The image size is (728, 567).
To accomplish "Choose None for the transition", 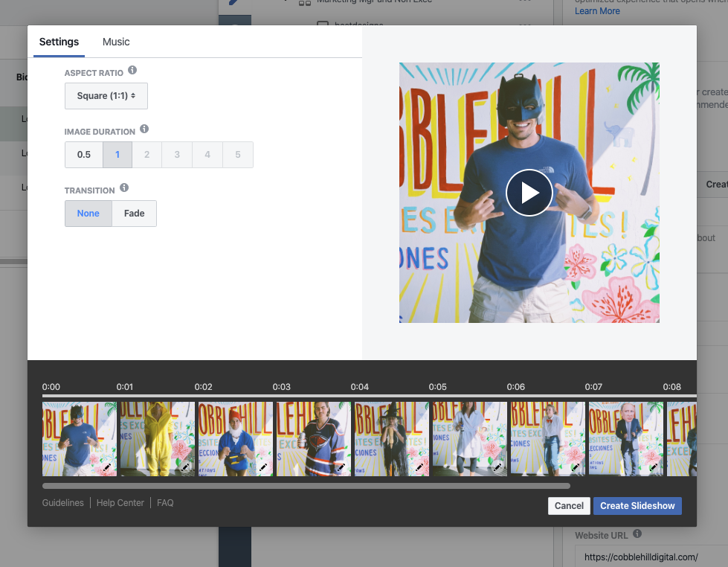I will pyautogui.click(x=88, y=214).
